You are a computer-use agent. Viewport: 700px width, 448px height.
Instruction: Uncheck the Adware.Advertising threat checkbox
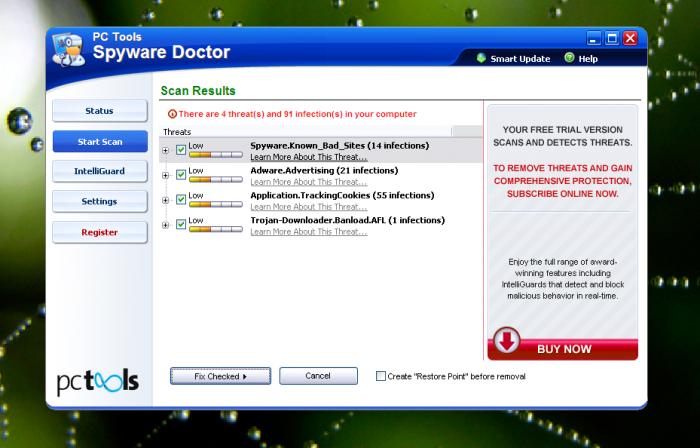pyautogui.click(x=181, y=175)
